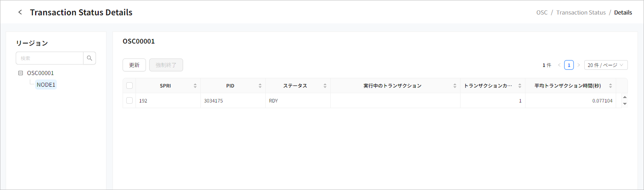Click the 強制終了 force terminate button
The width and height of the screenshot is (644, 190).
166,65
